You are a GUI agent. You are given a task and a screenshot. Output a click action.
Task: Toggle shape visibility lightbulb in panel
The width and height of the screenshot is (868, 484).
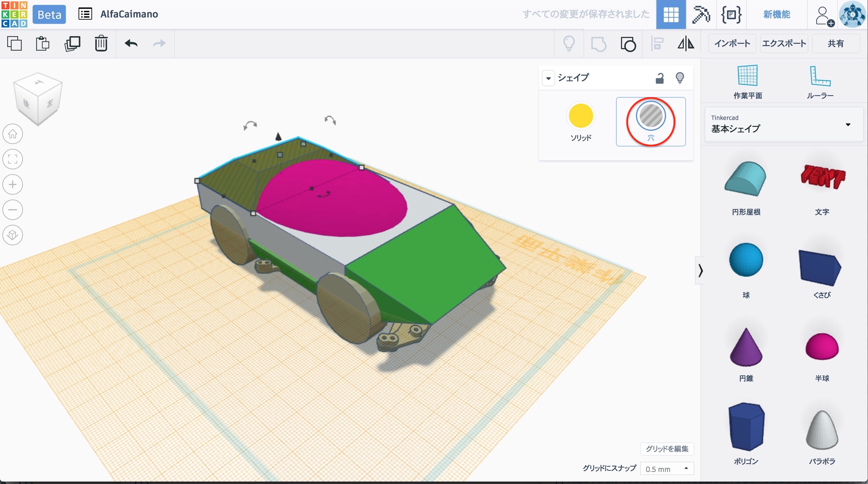pos(680,78)
